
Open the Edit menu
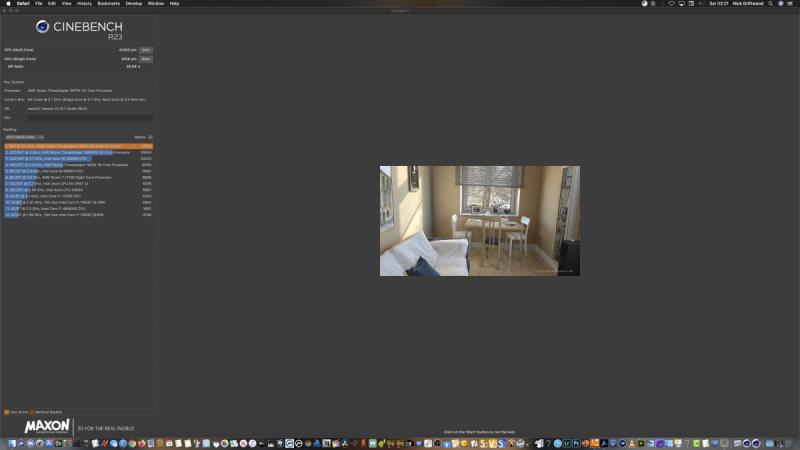pyautogui.click(x=52, y=4)
